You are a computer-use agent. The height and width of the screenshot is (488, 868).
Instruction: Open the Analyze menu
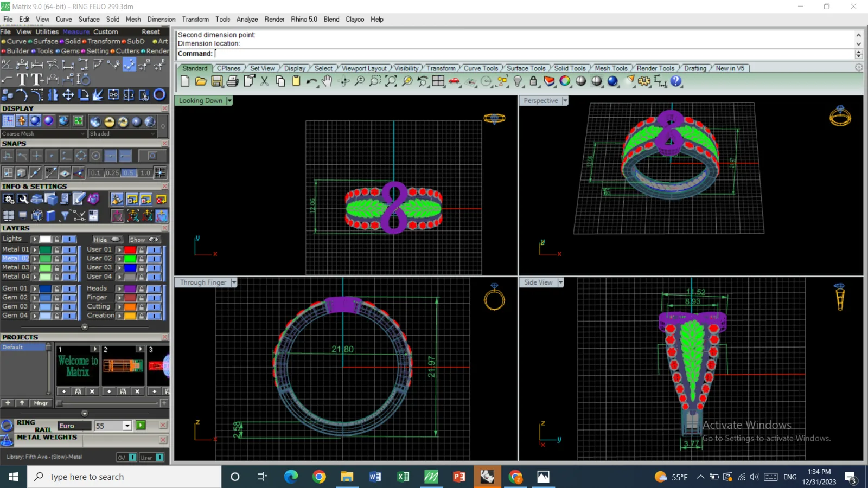pyautogui.click(x=247, y=19)
